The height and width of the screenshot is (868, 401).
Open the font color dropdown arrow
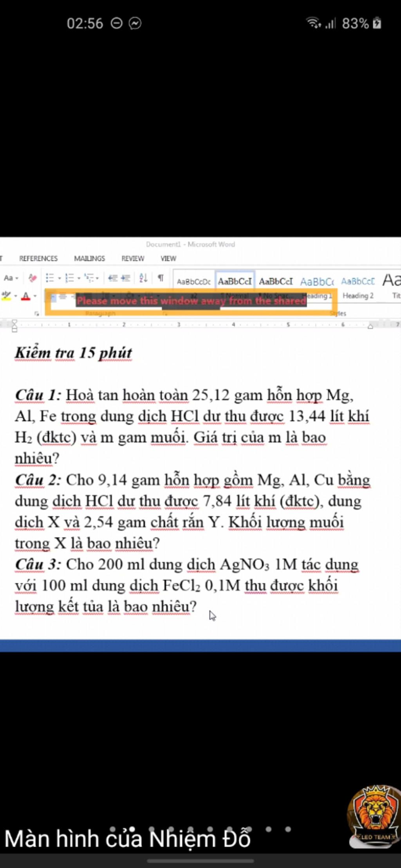pos(35,296)
